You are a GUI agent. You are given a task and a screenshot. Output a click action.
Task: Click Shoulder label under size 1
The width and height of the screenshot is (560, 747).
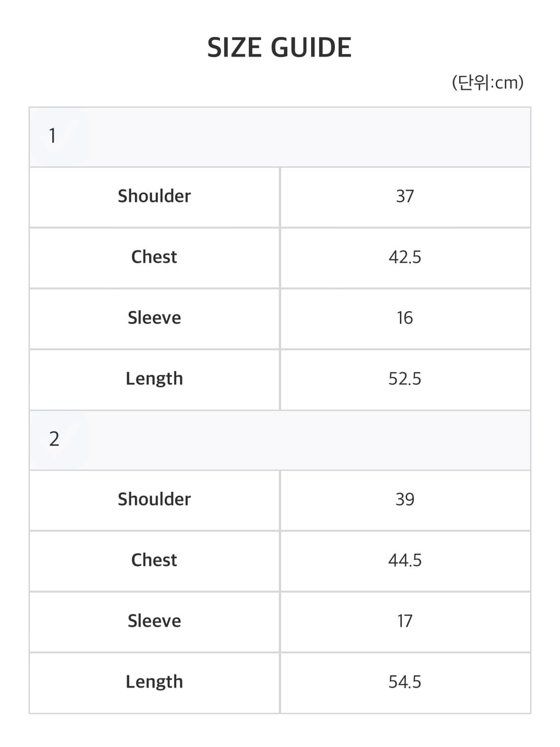coord(154,196)
